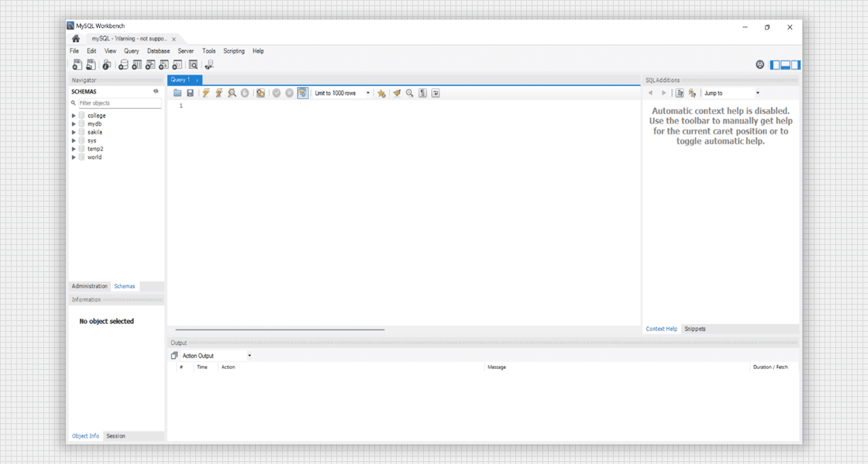Refresh the schemas list in Navigator
This screenshot has height=464, width=868.
156,92
